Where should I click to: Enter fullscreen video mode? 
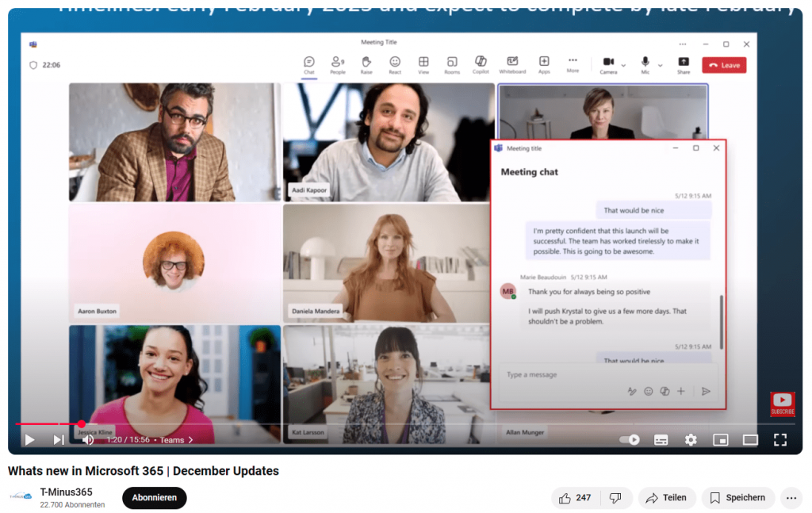tap(780, 440)
